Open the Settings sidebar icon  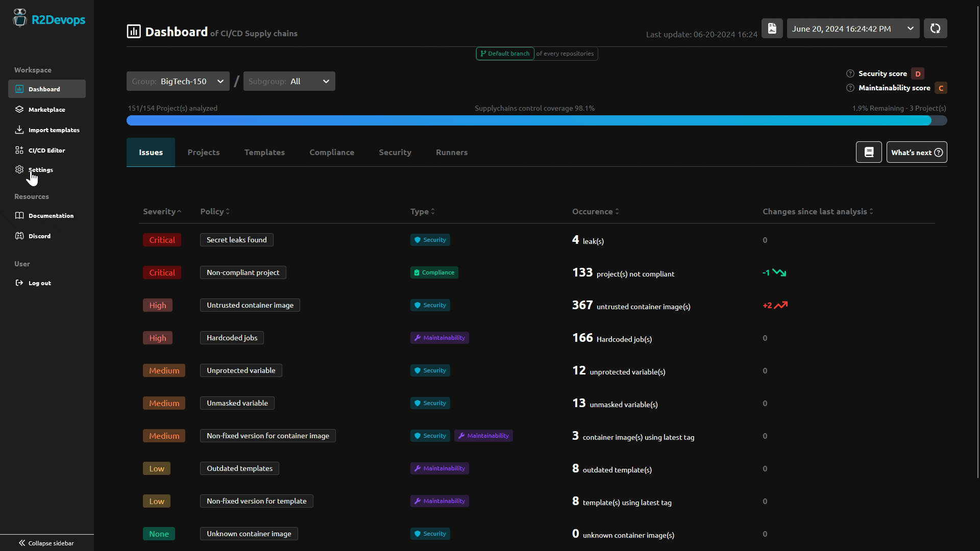19,169
